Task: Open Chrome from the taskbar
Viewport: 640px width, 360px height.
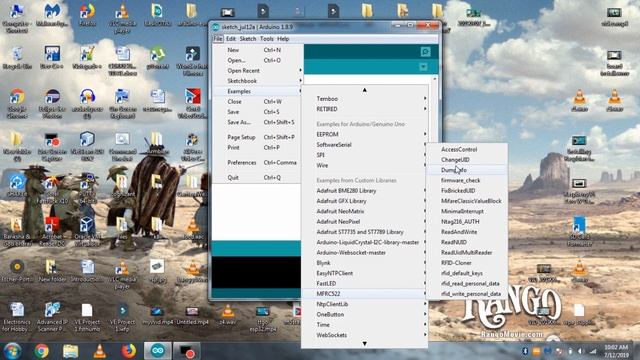Action: tap(41, 351)
